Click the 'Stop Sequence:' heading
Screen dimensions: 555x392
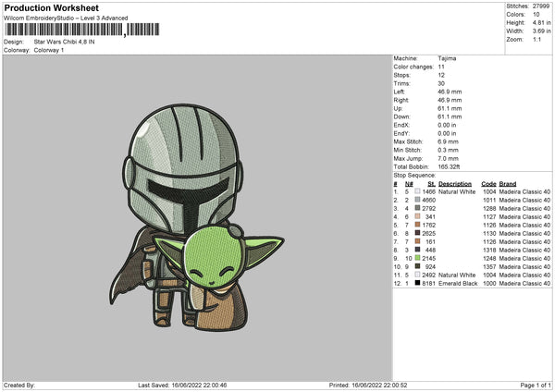tap(414, 175)
